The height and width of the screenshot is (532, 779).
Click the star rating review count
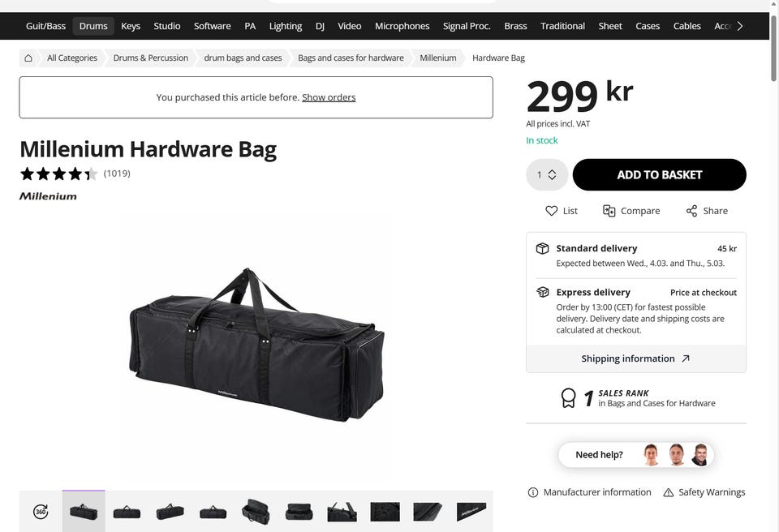[x=117, y=174]
